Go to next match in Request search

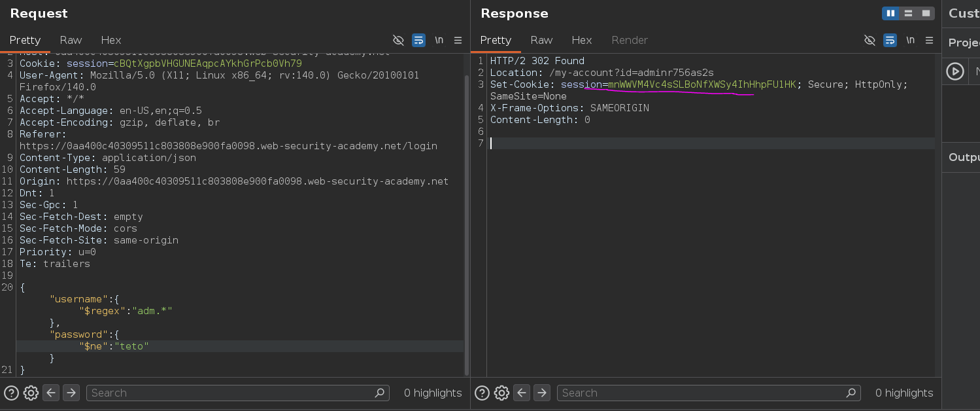71,393
